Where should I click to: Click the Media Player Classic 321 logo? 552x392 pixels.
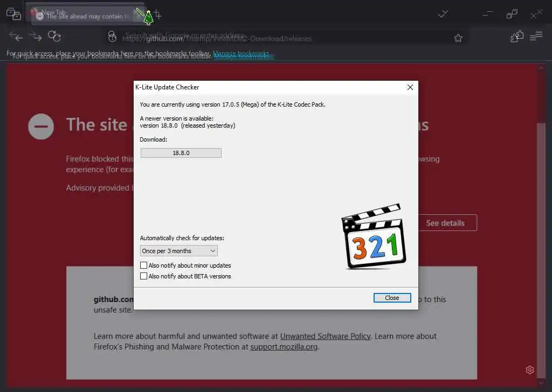pyautogui.click(x=374, y=236)
